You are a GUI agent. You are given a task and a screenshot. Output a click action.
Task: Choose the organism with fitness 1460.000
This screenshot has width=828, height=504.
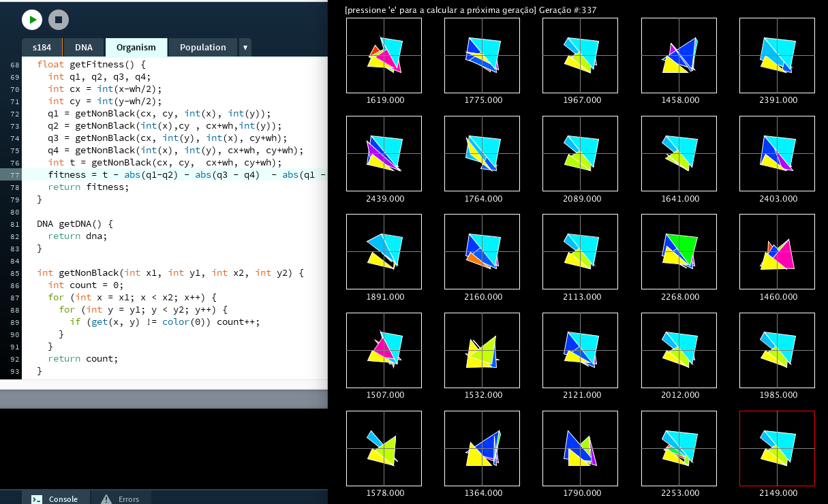pyautogui.click(x=777, y=252)
